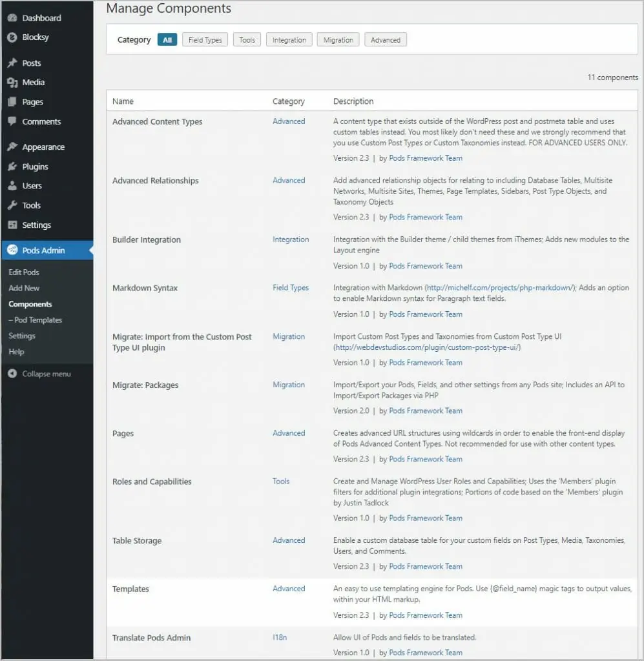
Task: Click the Plugins plug icon
Action: [x=12, y=167]
